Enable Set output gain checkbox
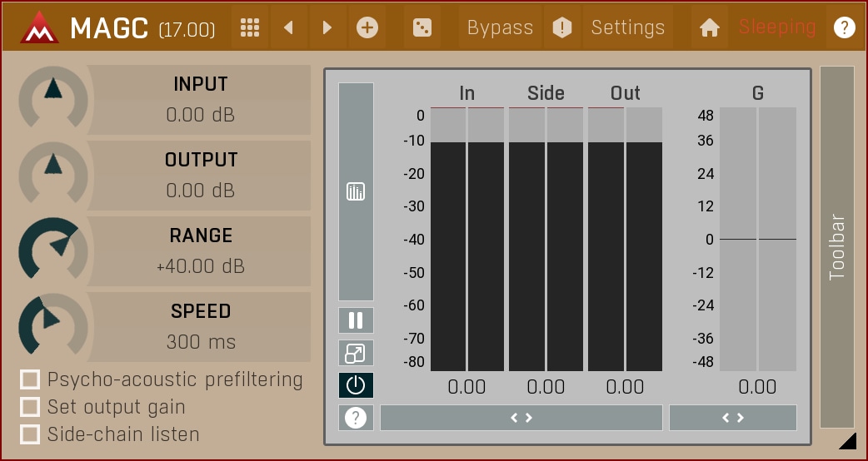868x461 pixels. point(31,407)
